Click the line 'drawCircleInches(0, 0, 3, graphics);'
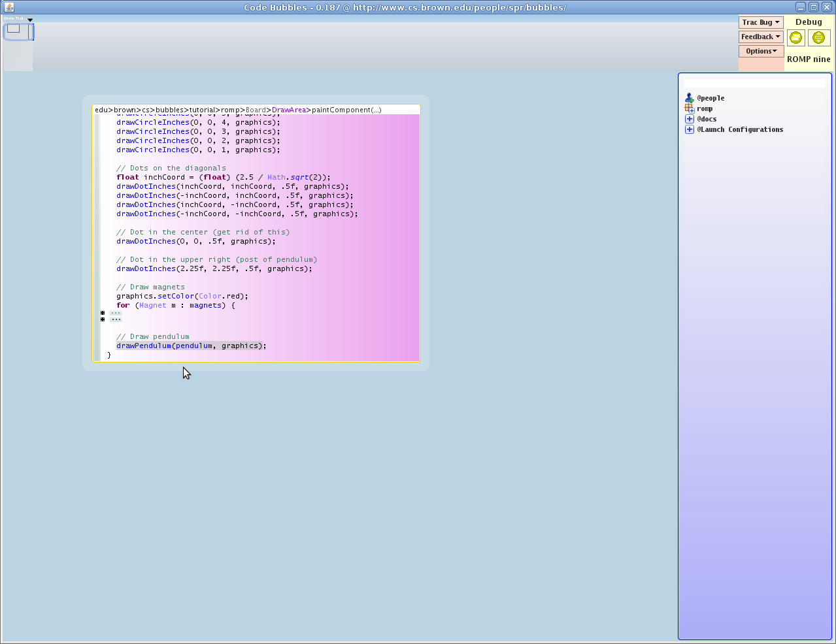 point(198,131)
